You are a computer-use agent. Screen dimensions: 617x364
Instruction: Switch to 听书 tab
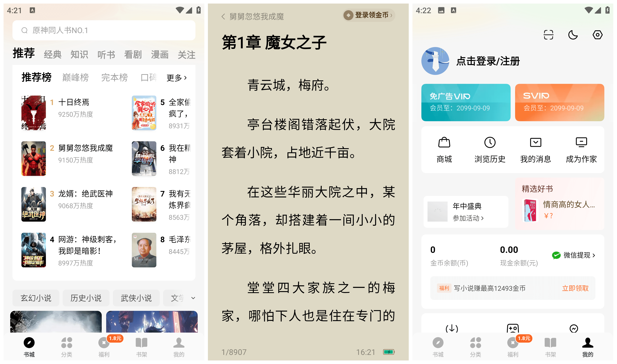106,55
